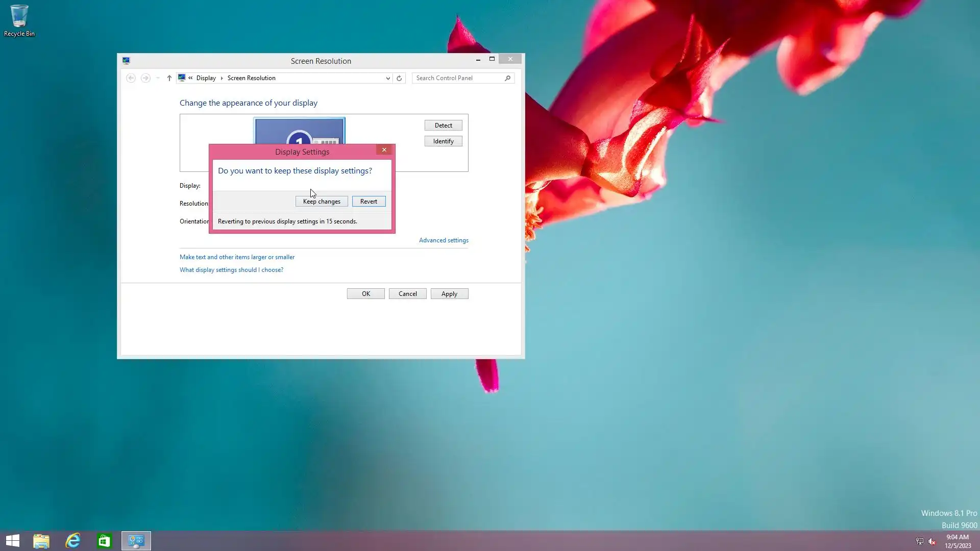This screenshot has height=551, width=980.
Task: Click the refresh icon in the address bar
Action: pyautogui.click(x=399, y=78)
